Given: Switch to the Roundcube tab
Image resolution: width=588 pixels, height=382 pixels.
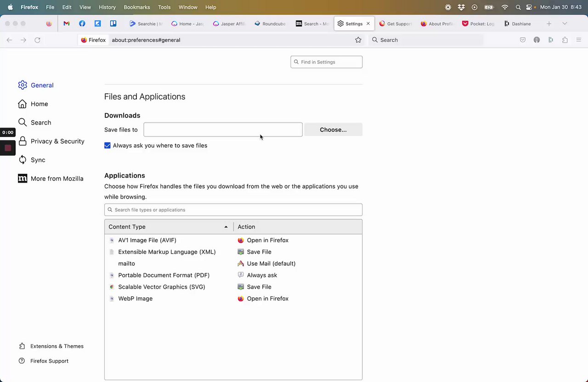Looking at the screenshot, I should click(270, 23).
